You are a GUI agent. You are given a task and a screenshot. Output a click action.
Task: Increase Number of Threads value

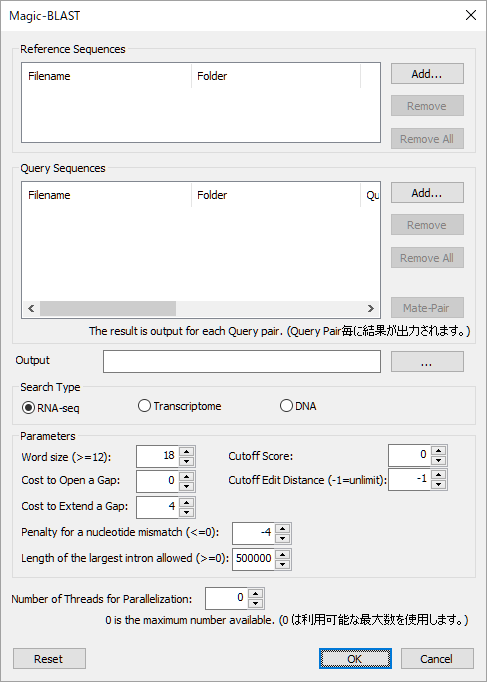tap(256, 594)
